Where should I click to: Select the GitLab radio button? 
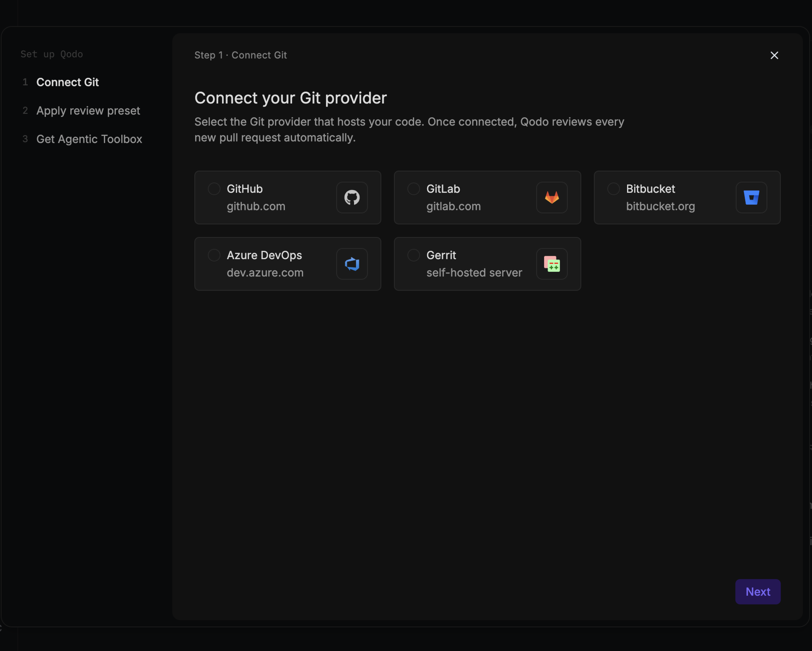414,189
